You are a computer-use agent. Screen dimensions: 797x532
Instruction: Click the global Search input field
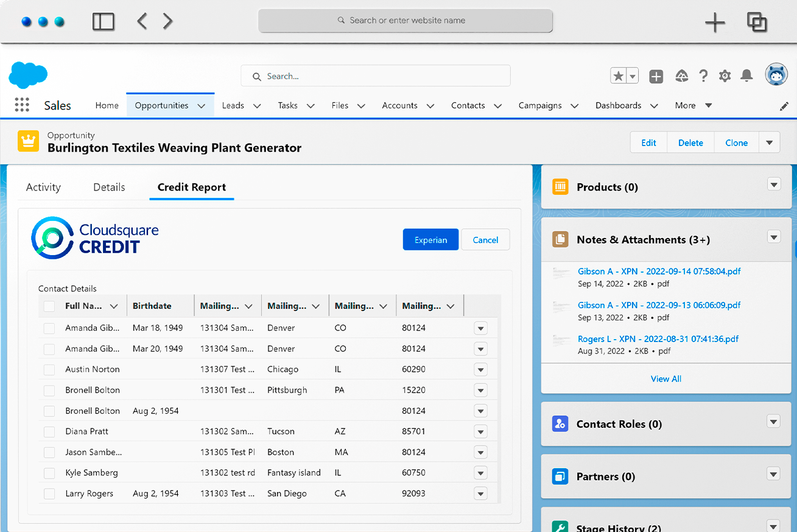click(375, 75)
